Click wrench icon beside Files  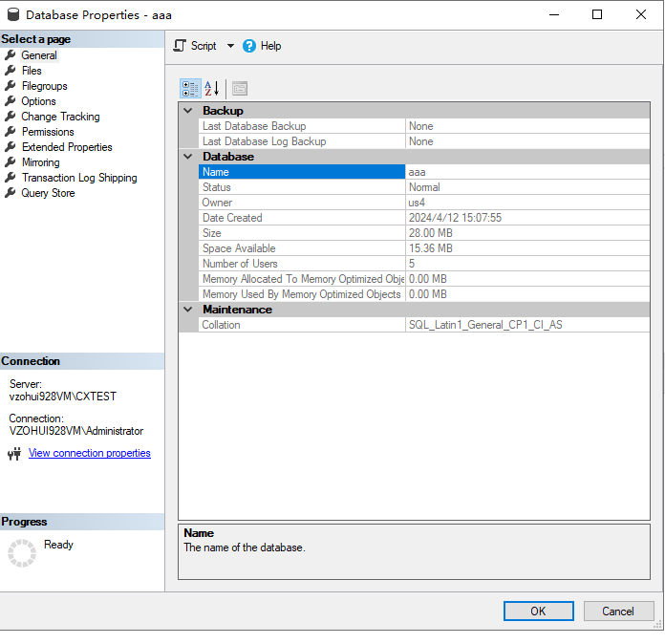click(x=11, y=71)
